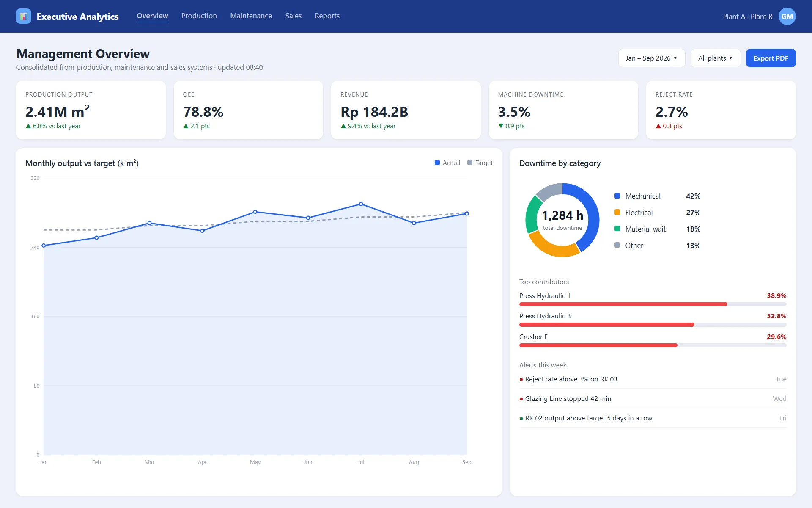The image size is (812, 508).
Task: Click the Export PDF button
Action: coord(771,58)
